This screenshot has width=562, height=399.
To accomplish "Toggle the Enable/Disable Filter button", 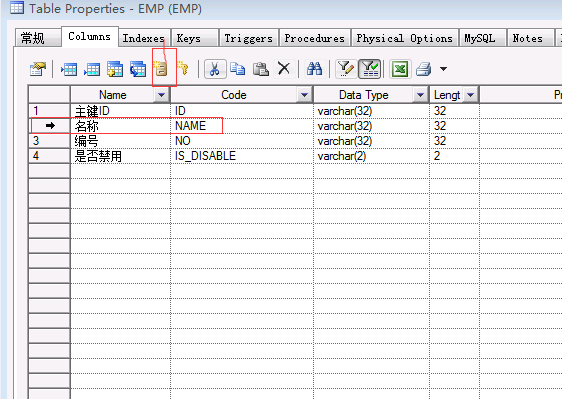I will [370, 68].
